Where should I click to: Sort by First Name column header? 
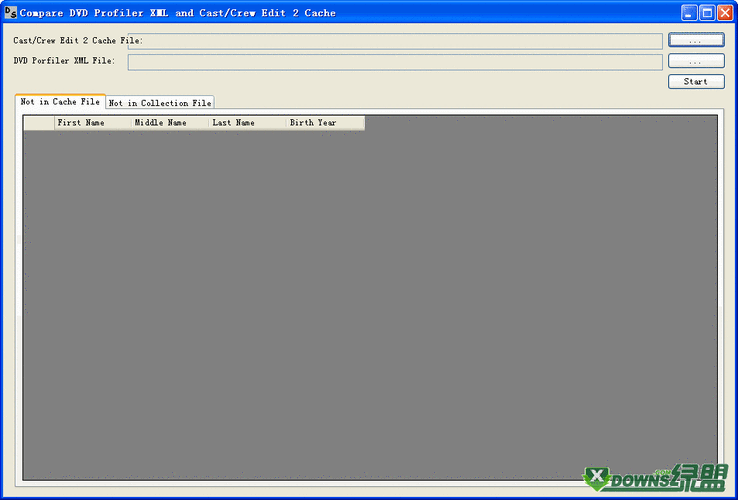(93, 123)
